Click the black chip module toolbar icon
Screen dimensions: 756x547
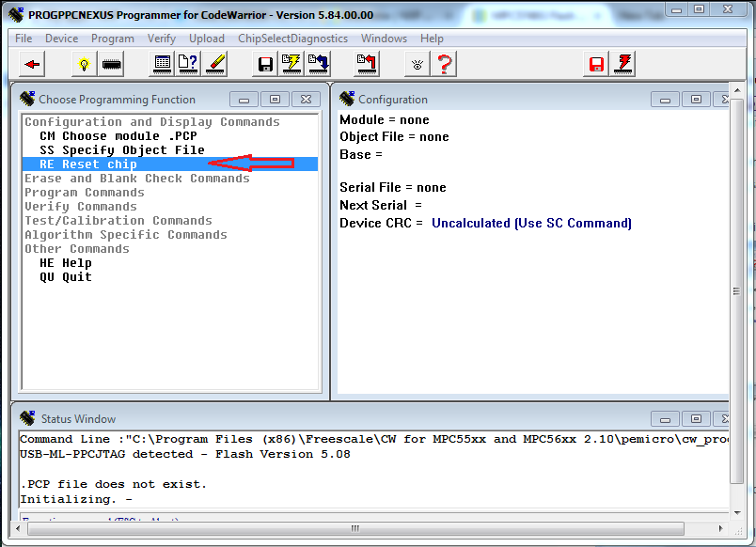coord(111,64)
